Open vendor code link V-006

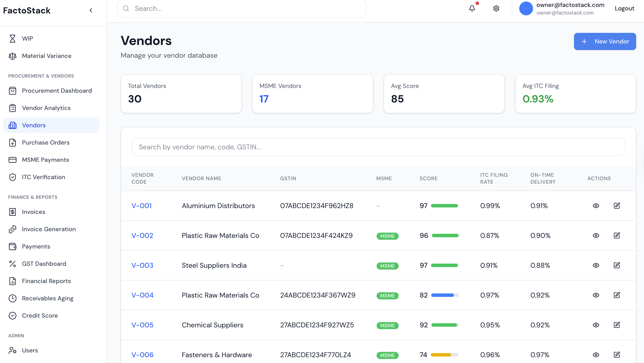pos(142,355)
